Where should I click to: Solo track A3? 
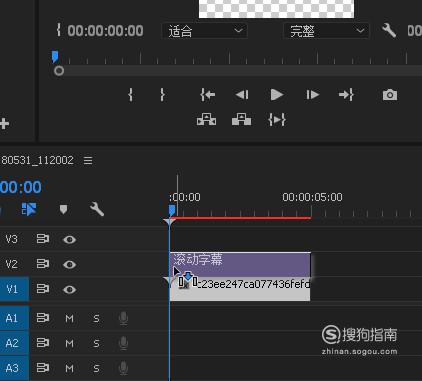96,369
